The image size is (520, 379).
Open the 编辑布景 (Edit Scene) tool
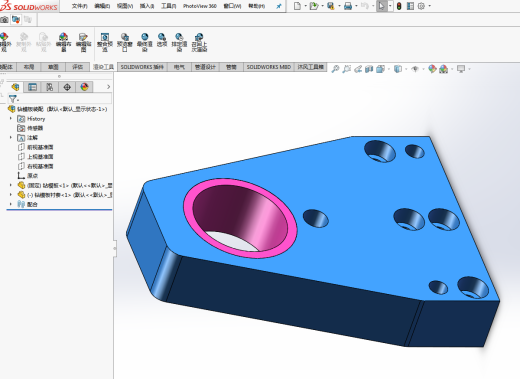pyautogui.click(x=63, y=42)
